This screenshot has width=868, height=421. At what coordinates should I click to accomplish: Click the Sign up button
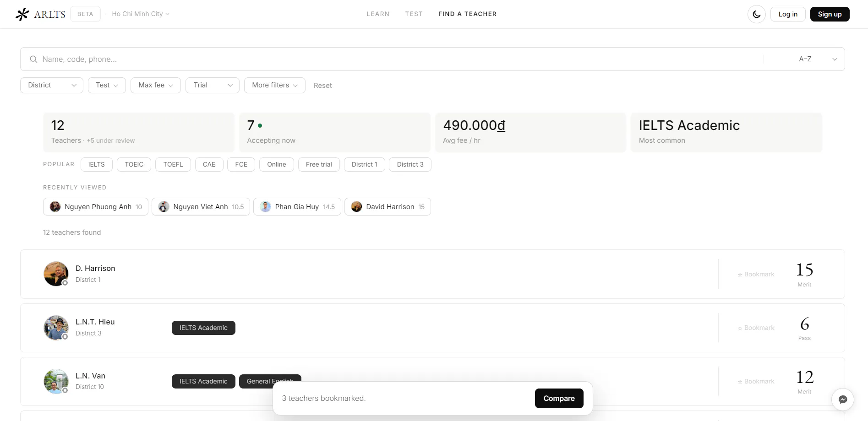[x=830, y=14]
